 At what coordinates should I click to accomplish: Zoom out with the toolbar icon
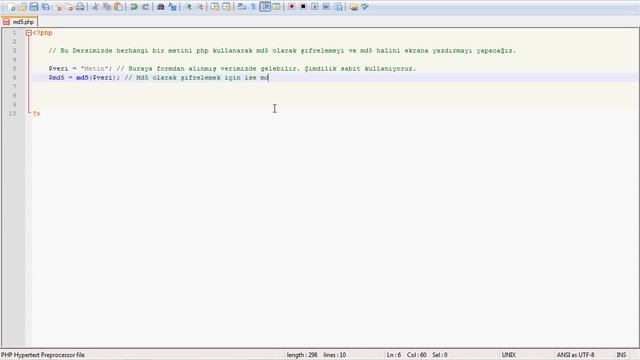(200, 7)
